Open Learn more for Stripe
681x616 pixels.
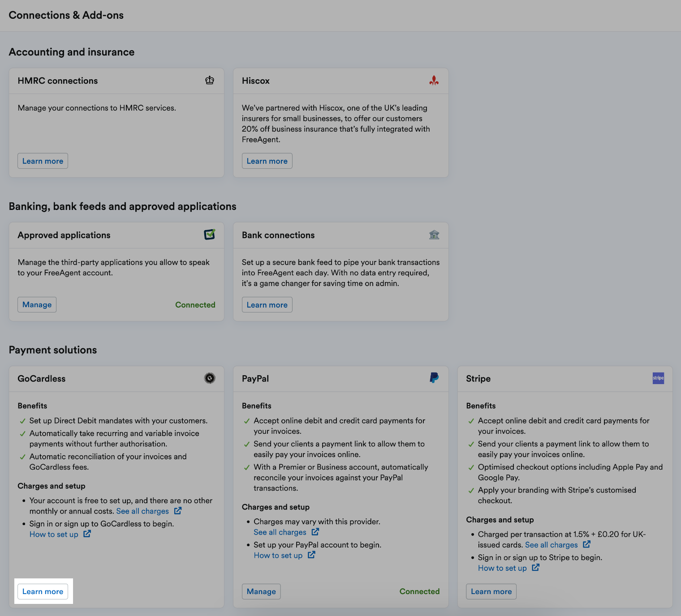pyautogui.click(x=491, y=591)
